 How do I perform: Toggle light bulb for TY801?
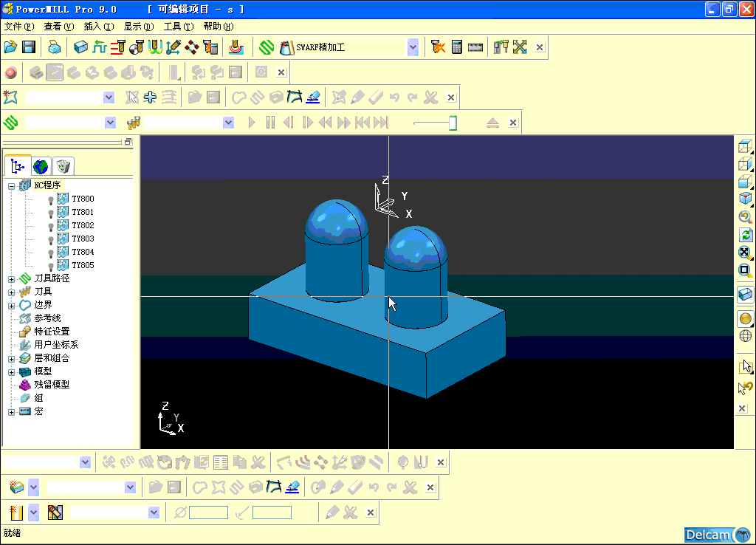click(51, 213)
